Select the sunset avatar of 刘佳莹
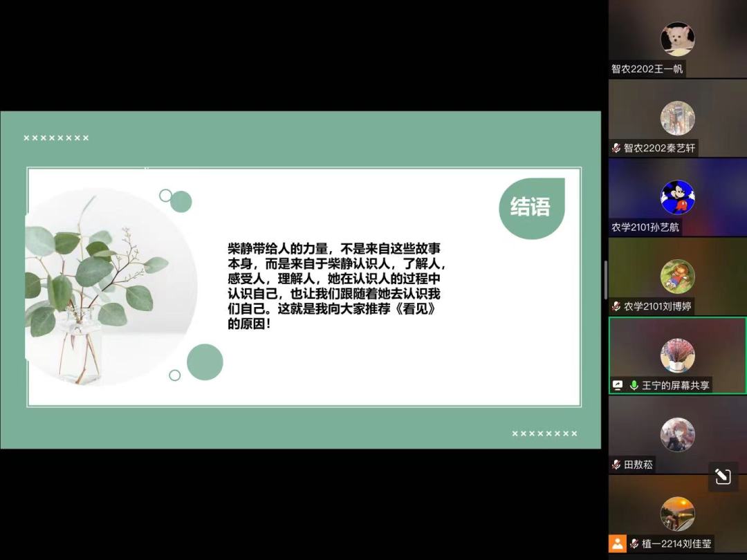 tap(677, 513)
